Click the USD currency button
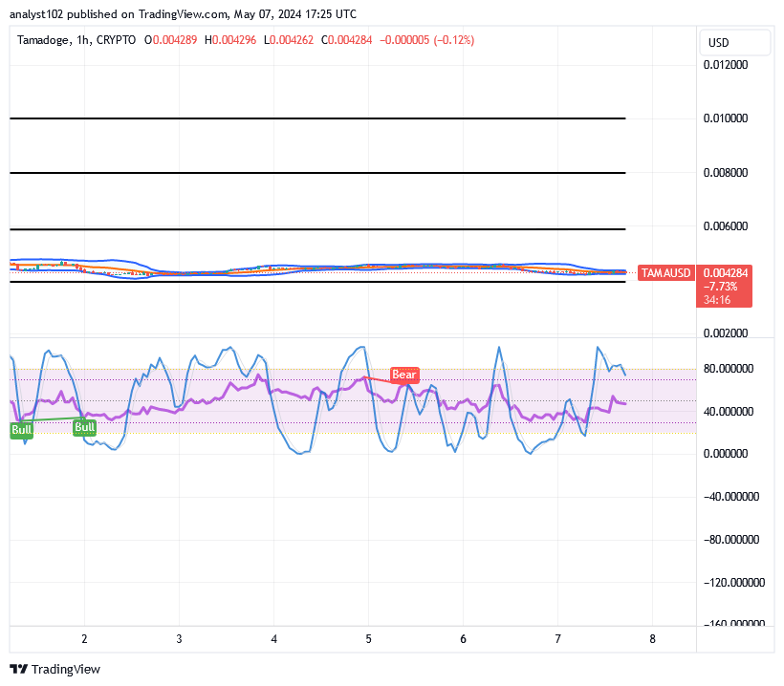784x686 pixels. click(735, 42)
